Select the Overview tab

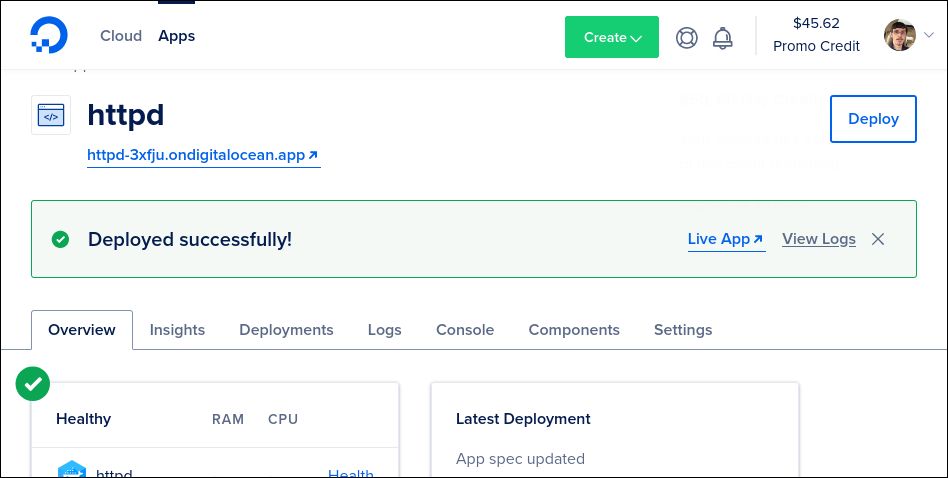82,330
